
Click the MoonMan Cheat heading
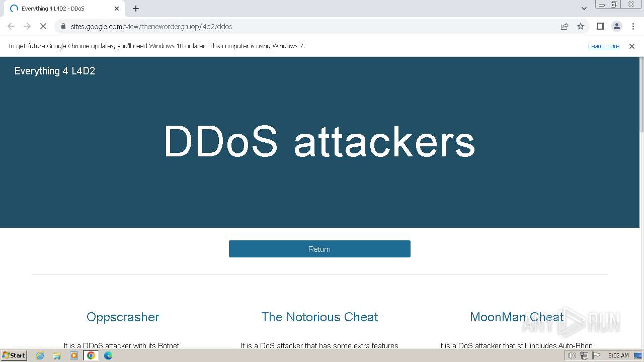(x=517, y=317)
